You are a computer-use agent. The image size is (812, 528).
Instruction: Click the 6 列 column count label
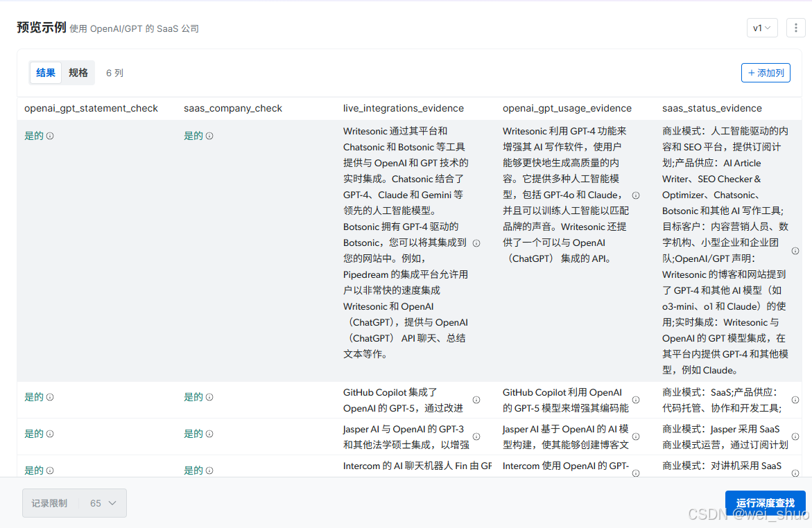(x=115, y=73)
